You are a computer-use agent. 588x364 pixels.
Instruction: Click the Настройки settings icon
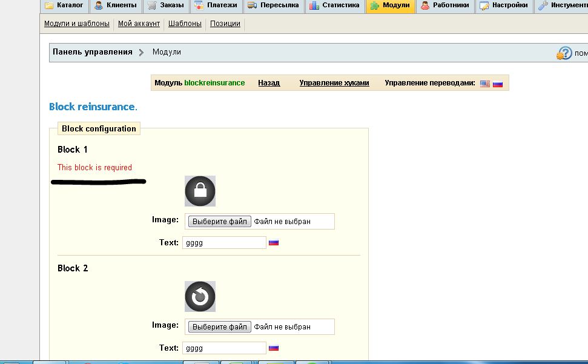coord(484,5)
